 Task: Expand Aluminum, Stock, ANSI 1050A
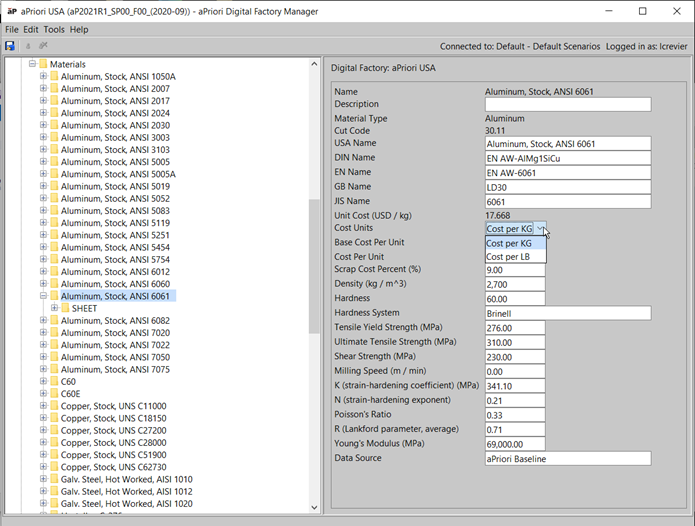point(43,76)
